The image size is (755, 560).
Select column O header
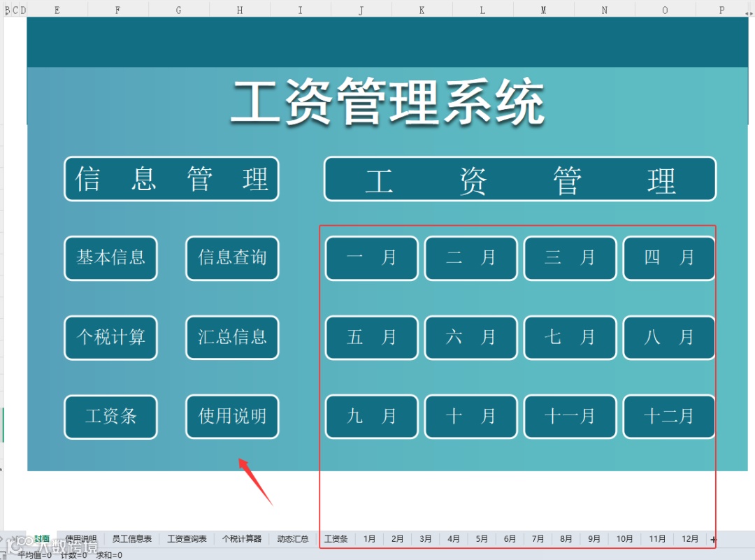(666, 10)
